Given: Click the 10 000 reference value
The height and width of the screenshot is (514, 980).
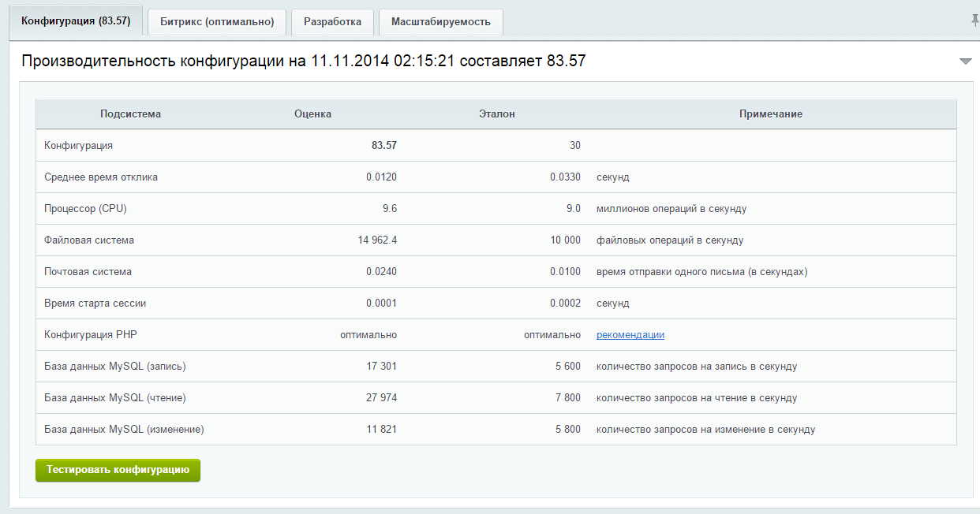Looking at the screenshot, I should (566, 240).
